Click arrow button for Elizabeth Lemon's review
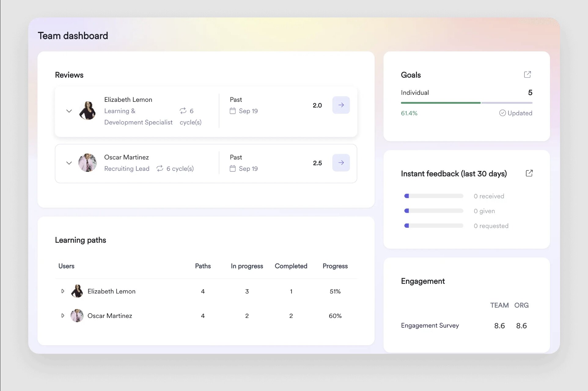 pyautogui.click(x=341, y=105)
